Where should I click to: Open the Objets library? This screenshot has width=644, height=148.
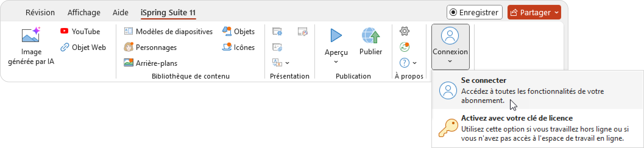point(239,31)
